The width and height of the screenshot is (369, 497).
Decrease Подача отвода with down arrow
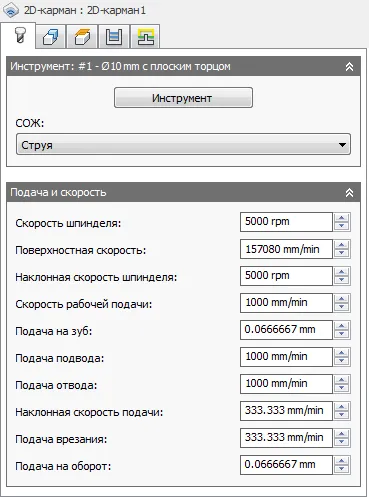342,388
